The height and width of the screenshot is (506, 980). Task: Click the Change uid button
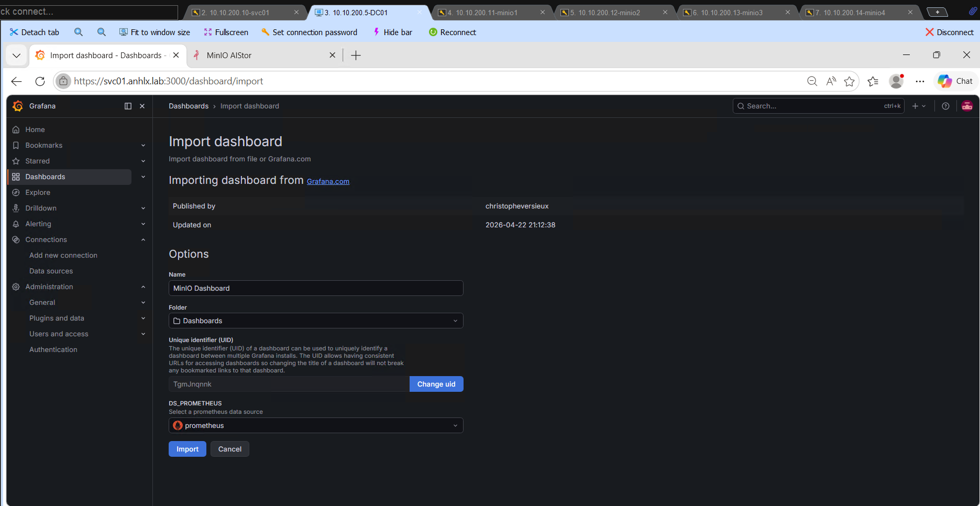[436, 384]
